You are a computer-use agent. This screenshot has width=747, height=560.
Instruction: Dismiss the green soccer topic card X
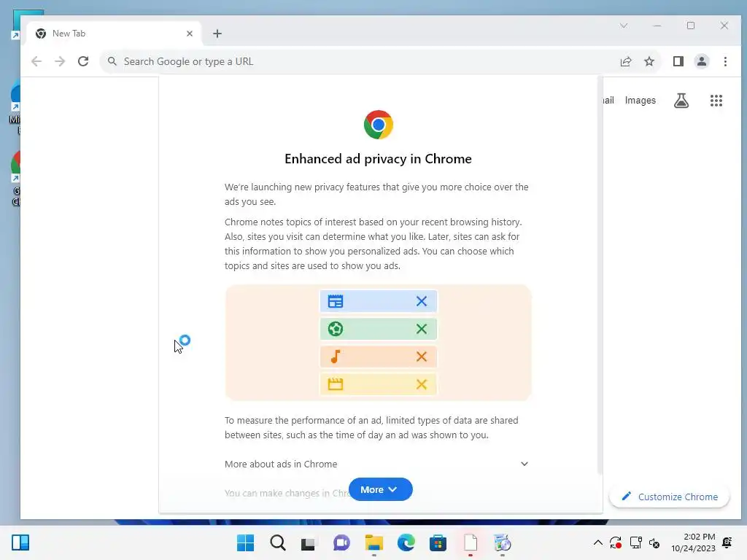421,329
